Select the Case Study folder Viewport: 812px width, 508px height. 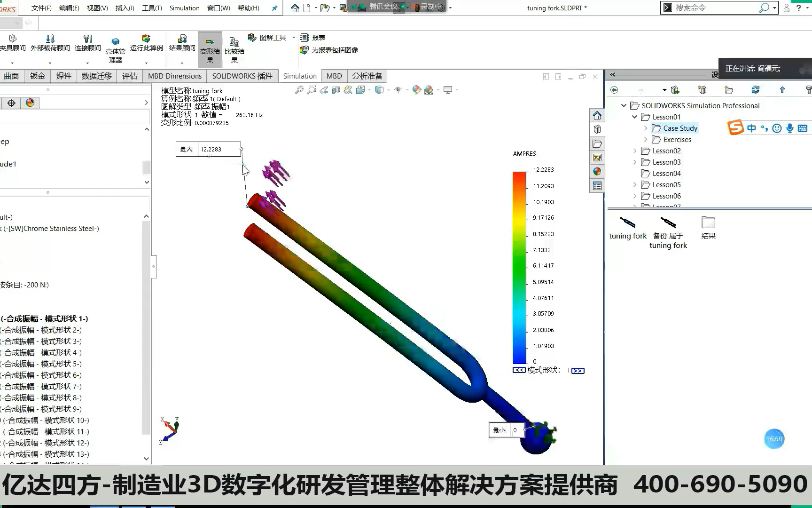[679, 128]
